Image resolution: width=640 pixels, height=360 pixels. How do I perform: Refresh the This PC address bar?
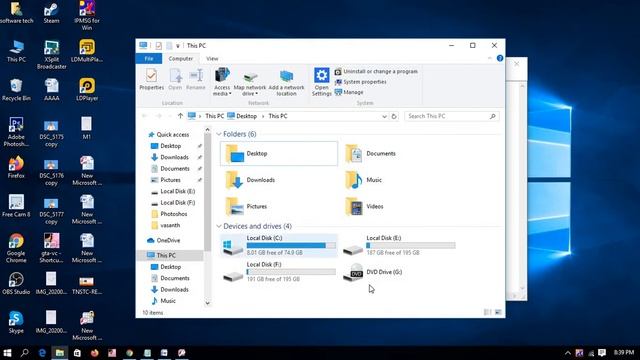click(394, 116)
